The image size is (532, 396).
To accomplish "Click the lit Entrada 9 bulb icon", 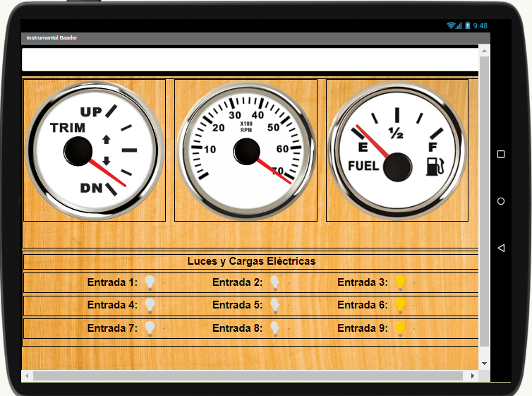I will (x=400, y=328).
